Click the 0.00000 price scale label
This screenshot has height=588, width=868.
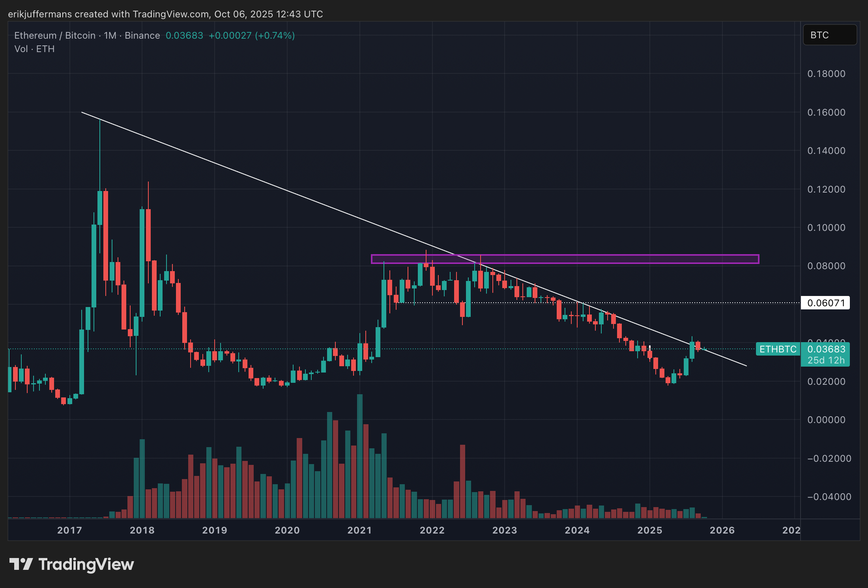(826, 420)
